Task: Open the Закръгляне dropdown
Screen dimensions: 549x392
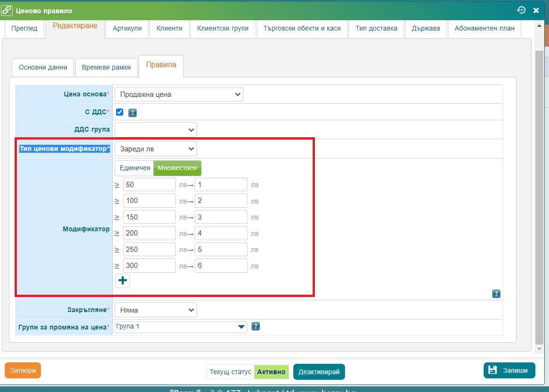Action: click(x=156, y=310)
